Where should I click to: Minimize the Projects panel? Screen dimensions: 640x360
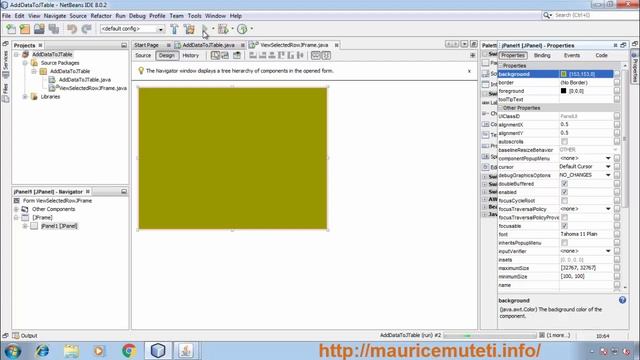pyautogui.click(x=124, y=45)
